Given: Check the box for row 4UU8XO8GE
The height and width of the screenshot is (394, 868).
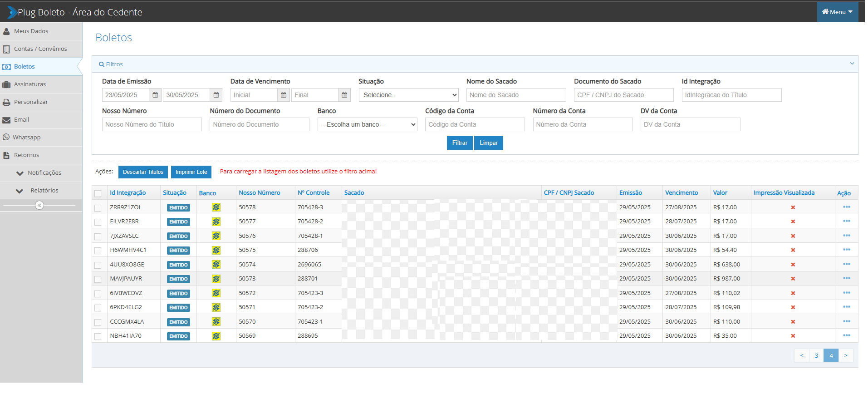Looking at the screenshot, I should pyautogui.click(x=98, y=265).
